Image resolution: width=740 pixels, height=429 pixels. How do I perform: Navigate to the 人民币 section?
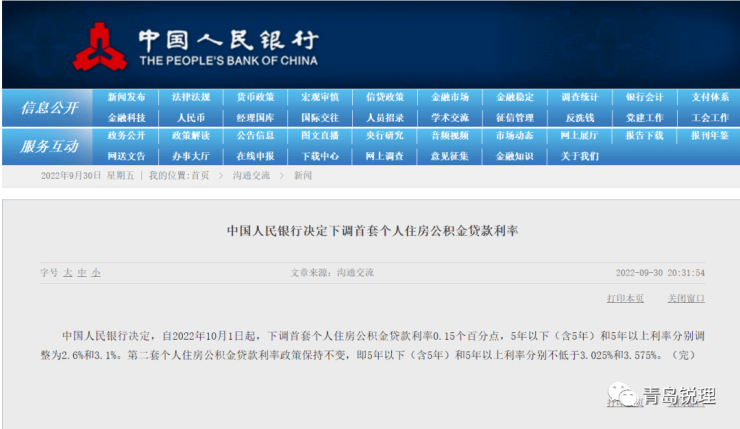(190, 117)
